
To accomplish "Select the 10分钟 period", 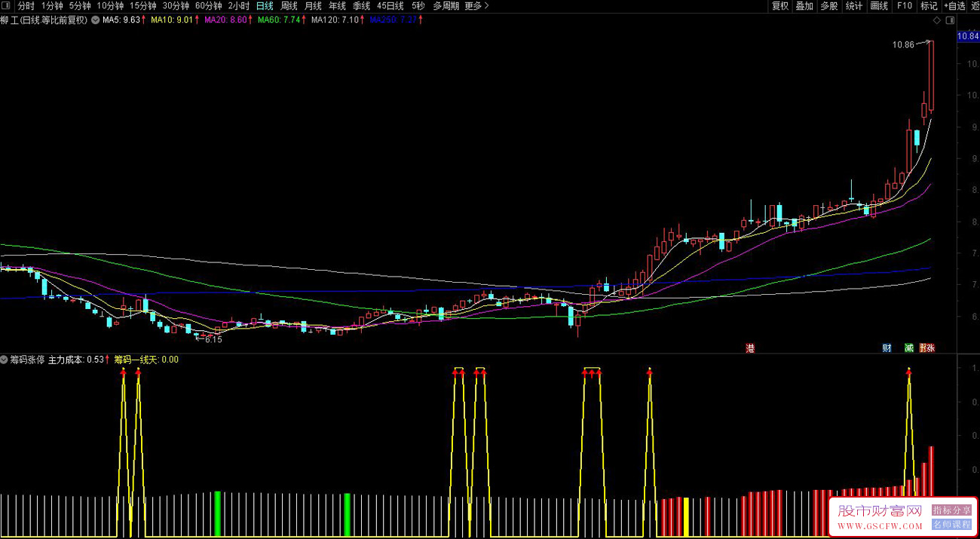I will tap(110, 6).
